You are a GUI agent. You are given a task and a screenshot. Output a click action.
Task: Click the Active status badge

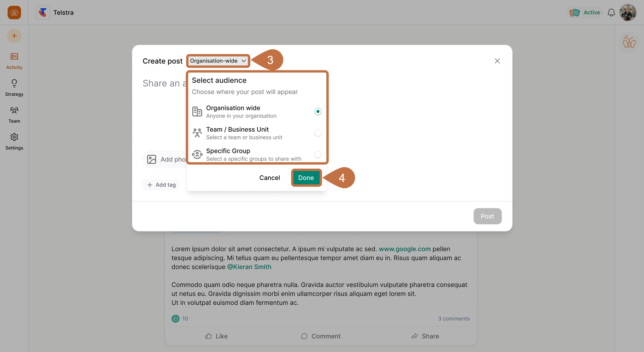[585, 13]
